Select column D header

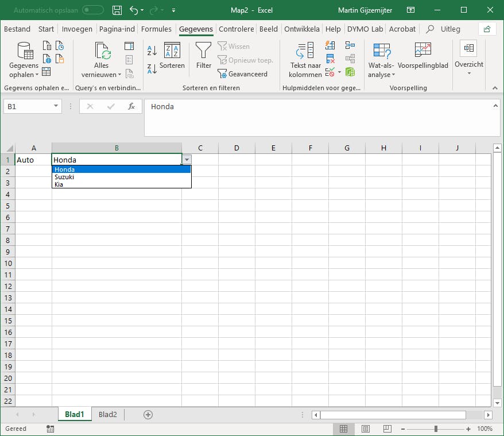237,148
